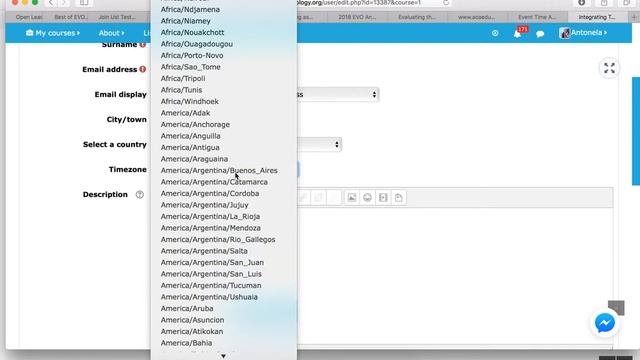Select America/Araguaina timezone
The height and width of the screenshot is (360, 640).
tap(194, 159)
